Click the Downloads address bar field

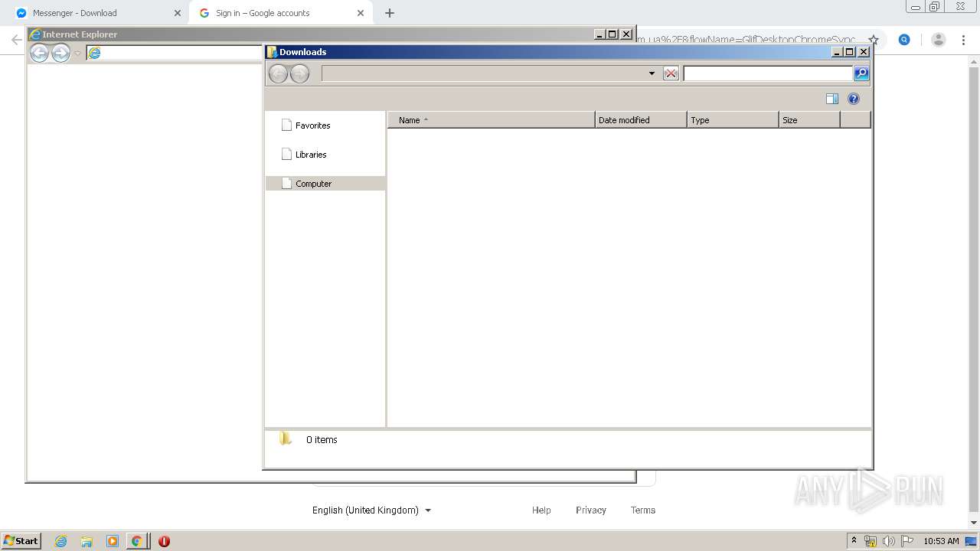(484, 73)
